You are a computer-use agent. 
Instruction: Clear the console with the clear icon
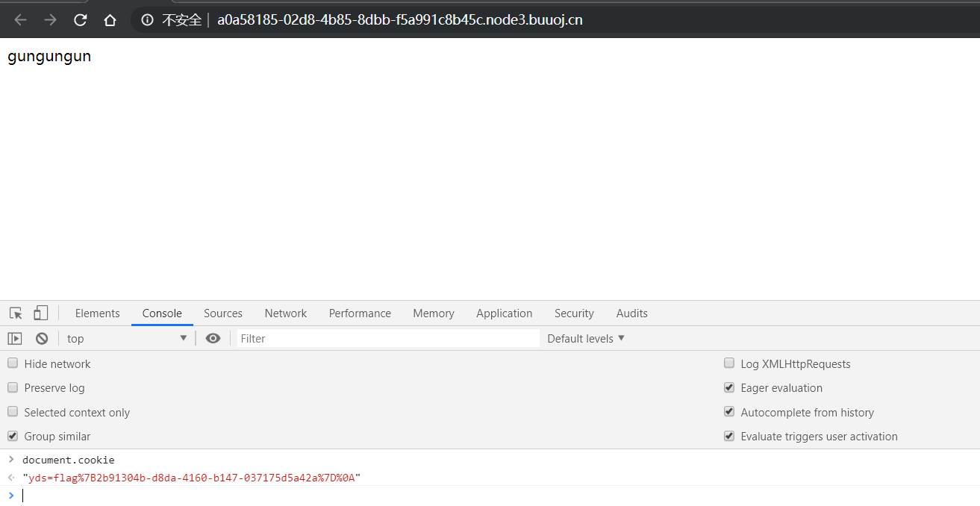42,338
